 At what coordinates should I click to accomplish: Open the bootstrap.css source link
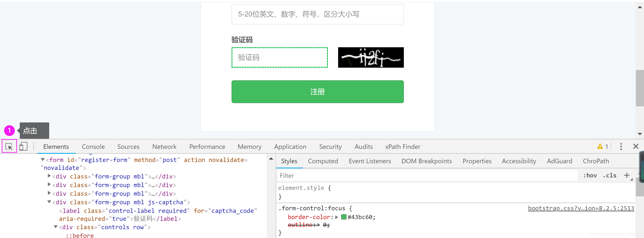581,208
